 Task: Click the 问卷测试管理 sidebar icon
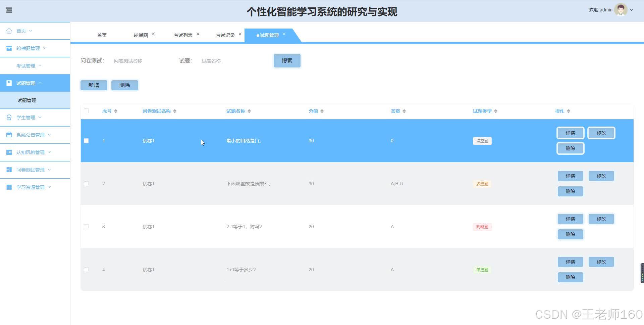(x=9, y=170)
